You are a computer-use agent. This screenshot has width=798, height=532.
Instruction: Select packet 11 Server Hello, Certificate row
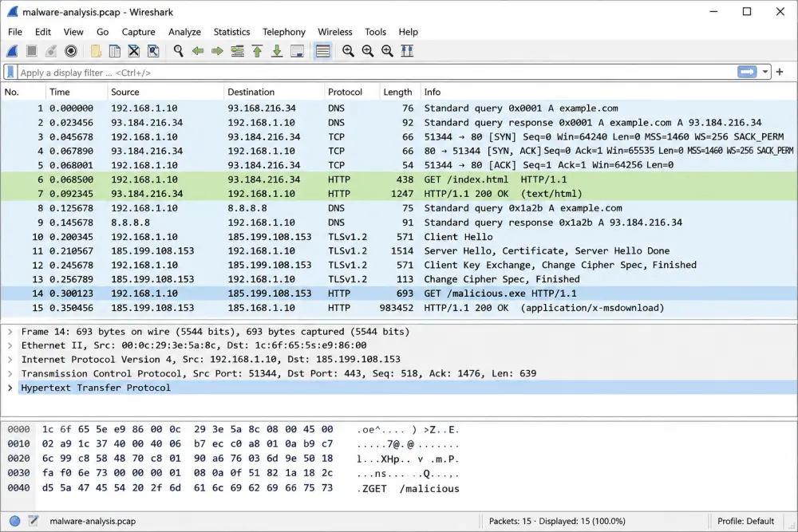399,250
